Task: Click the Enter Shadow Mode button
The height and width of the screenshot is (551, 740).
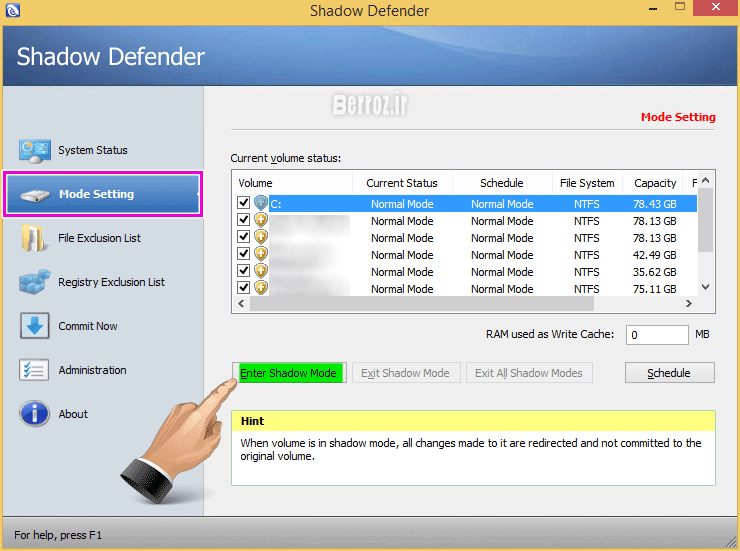Action: pos(289,373)
